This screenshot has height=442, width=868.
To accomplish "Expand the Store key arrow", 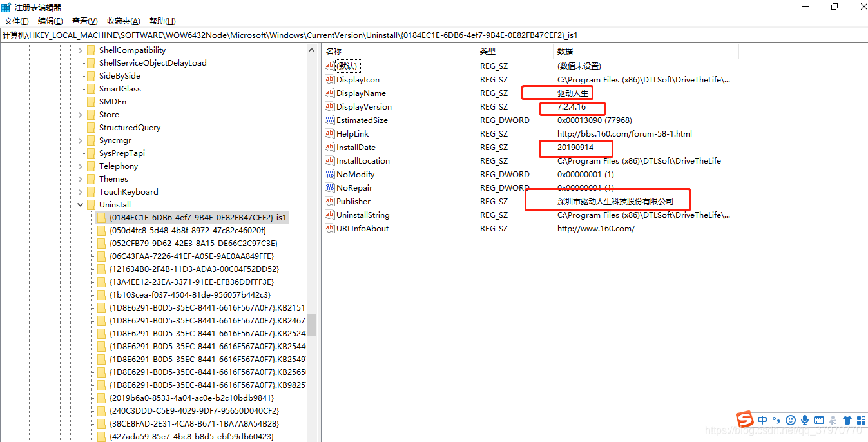I will 81,115.
